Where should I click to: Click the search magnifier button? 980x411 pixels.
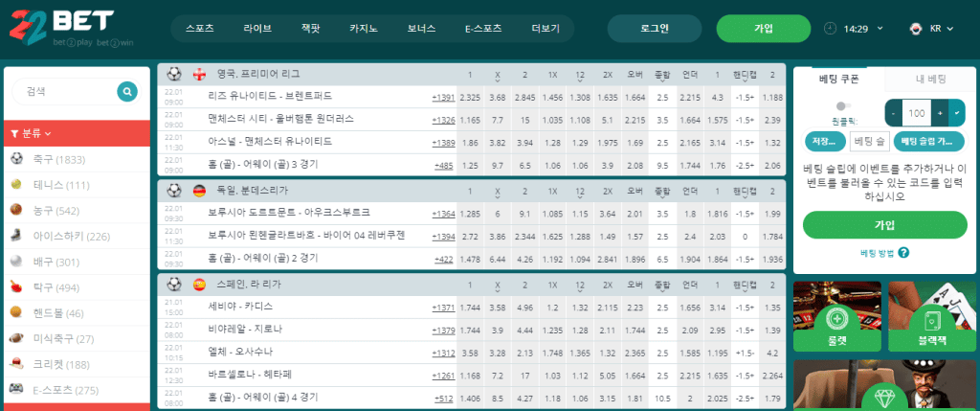[x=127, y=92]
